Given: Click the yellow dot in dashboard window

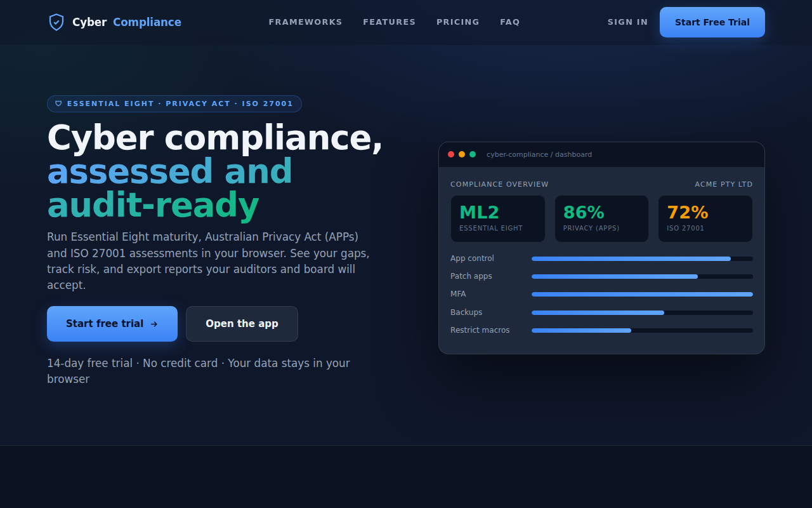Looking at the screenshot, I should (462, 154).
